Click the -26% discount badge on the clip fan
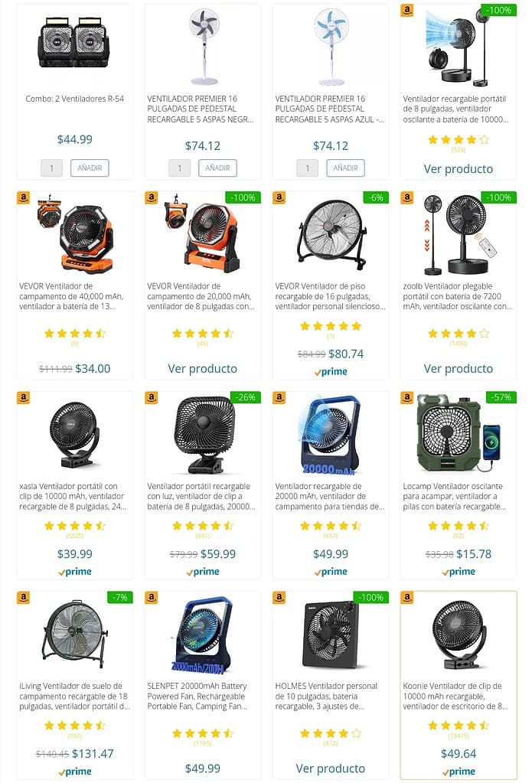The height and width of the screenshot is (783, 532). point(246,397)
